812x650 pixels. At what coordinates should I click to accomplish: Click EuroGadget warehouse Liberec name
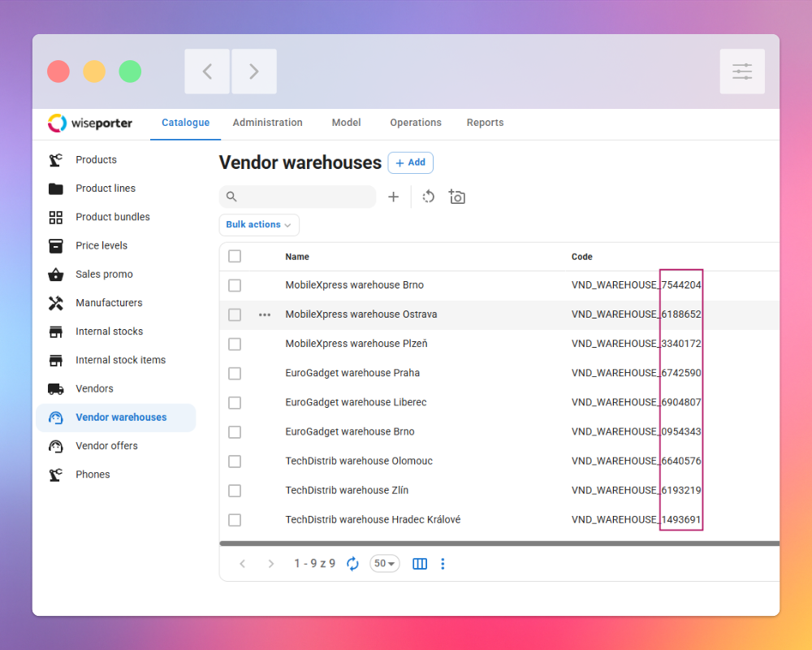(x=356, y=402)
